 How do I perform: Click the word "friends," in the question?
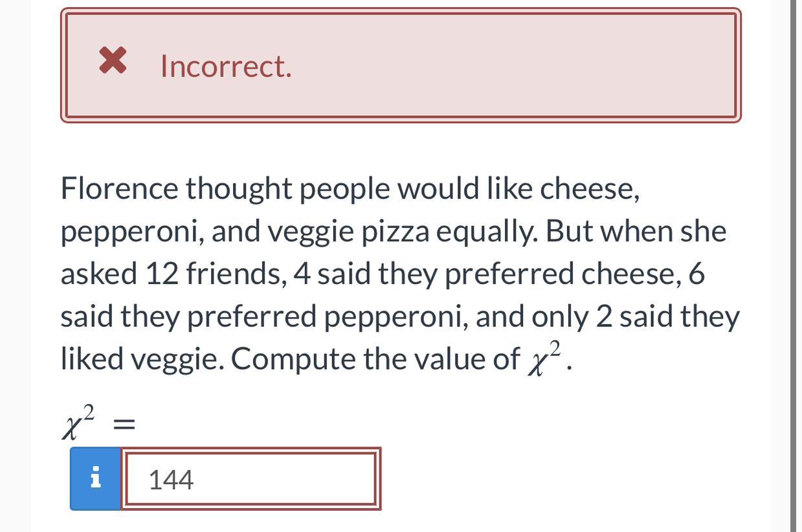tap(236, 274)
